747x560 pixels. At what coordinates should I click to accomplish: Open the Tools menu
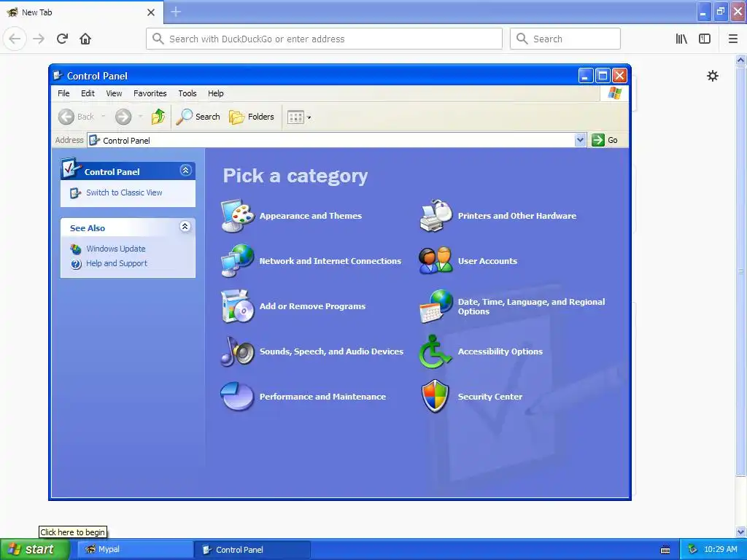187,93
